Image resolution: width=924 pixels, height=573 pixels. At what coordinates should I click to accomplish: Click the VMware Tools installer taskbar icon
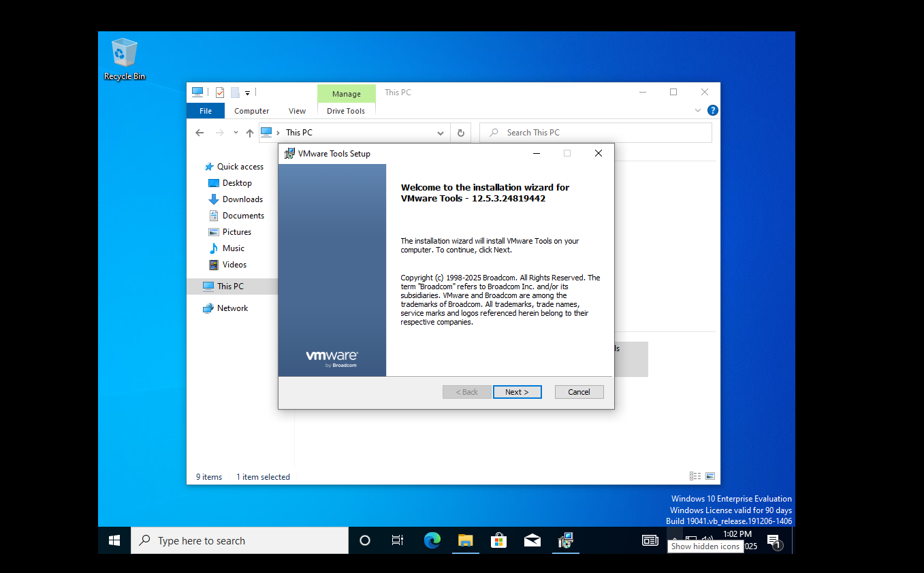point(565,540)
